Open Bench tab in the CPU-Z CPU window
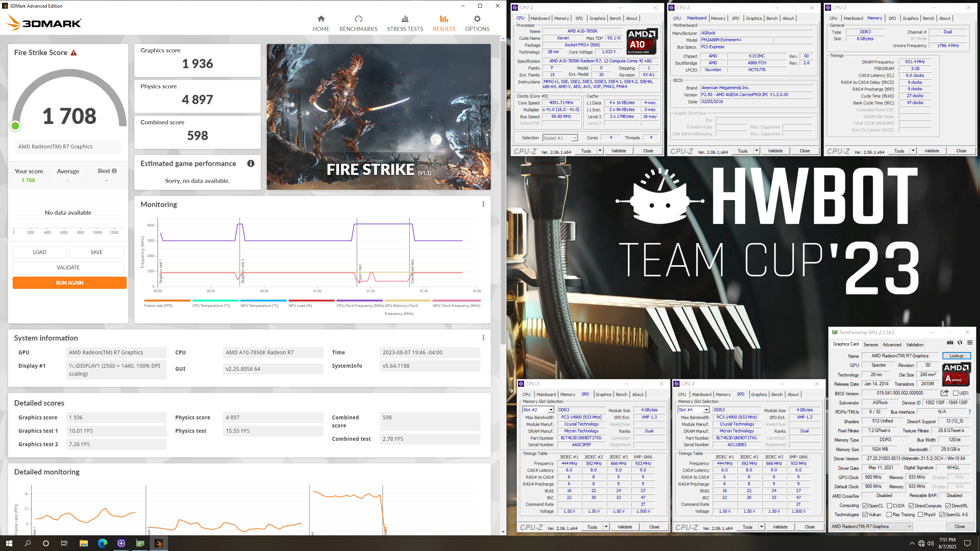Viewport: 980px width, 551px height. 615,18
